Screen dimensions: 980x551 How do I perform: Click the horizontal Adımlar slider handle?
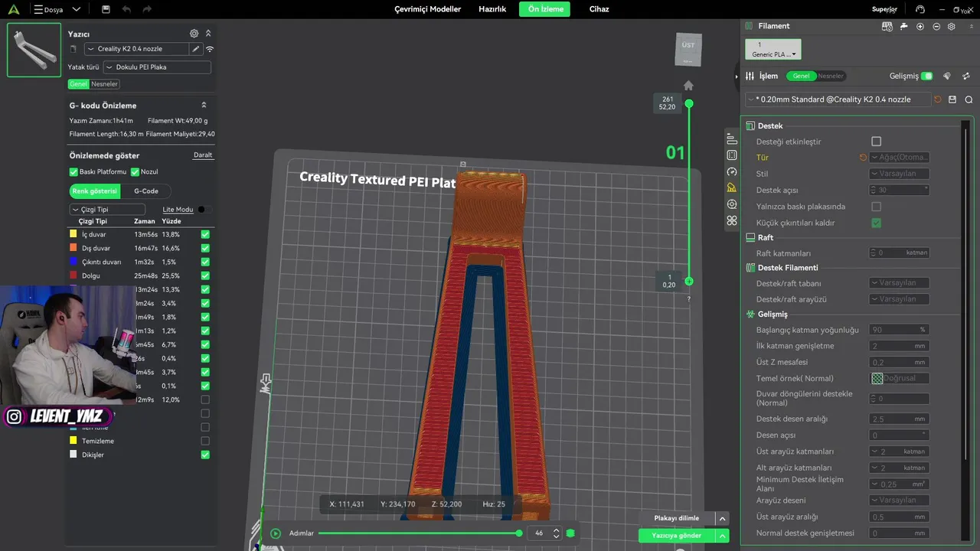(519, 533)
